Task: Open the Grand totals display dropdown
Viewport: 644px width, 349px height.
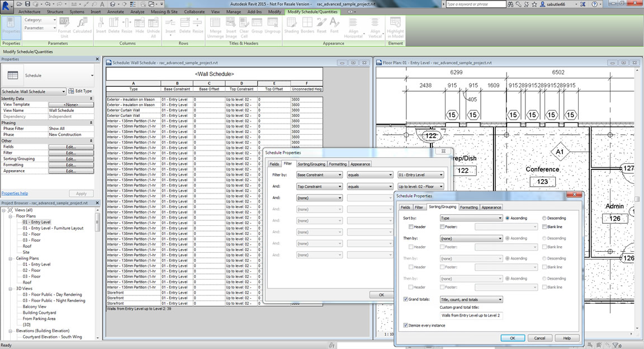Action: click(471, 300)
